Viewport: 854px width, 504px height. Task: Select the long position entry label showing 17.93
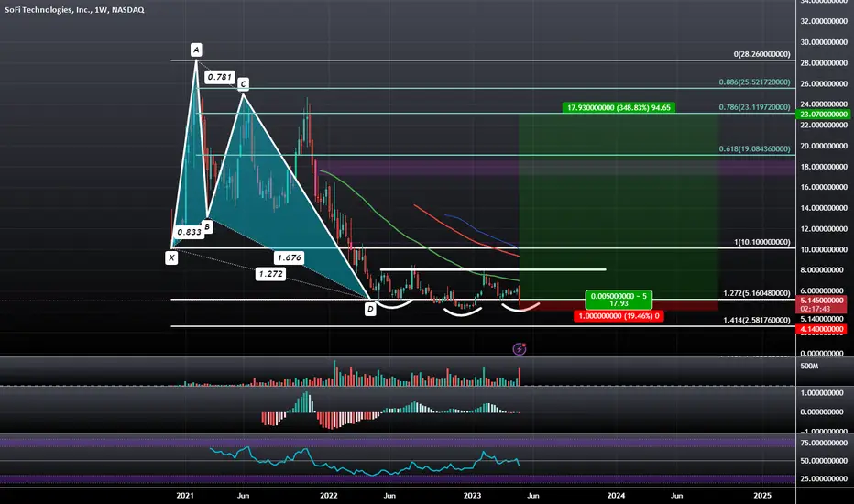pyautogui.click(x=619, y=301)
